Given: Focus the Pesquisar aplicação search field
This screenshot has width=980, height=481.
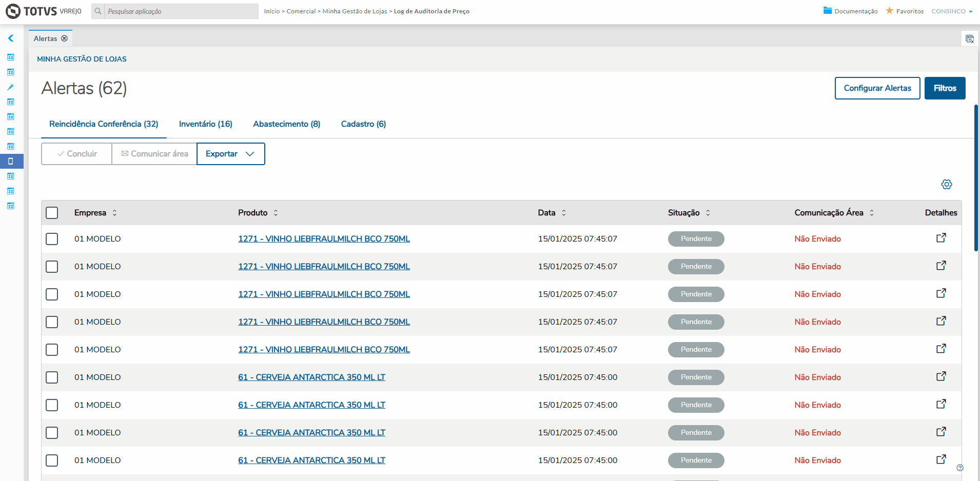Looking at the screenshot, I should (x=182, y=11).
